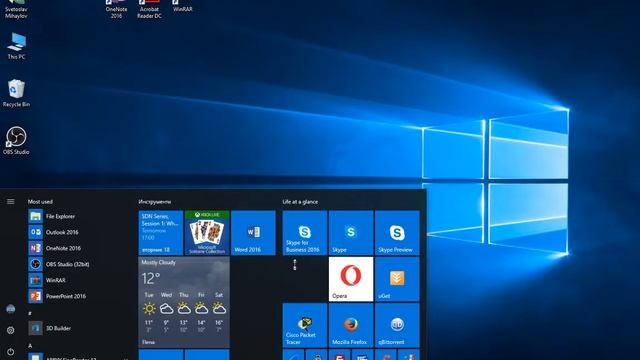Launch the uGet tile
The height and width of the screenshot is (360, 640).
[x=397, y=279]
